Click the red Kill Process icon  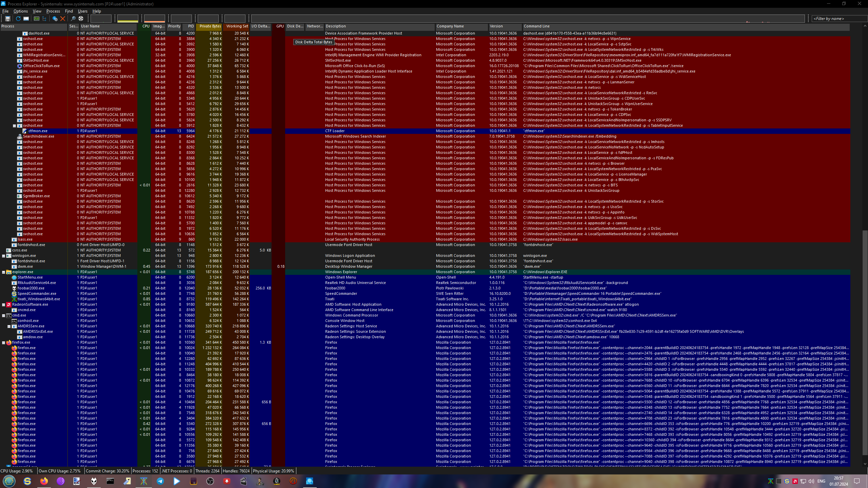pyautogui.click(x=63, y=19)
